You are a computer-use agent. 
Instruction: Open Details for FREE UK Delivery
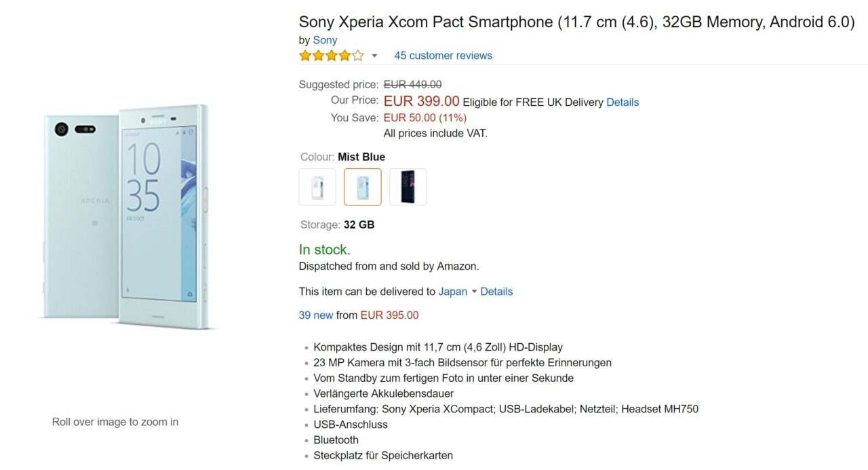(622, 102)
